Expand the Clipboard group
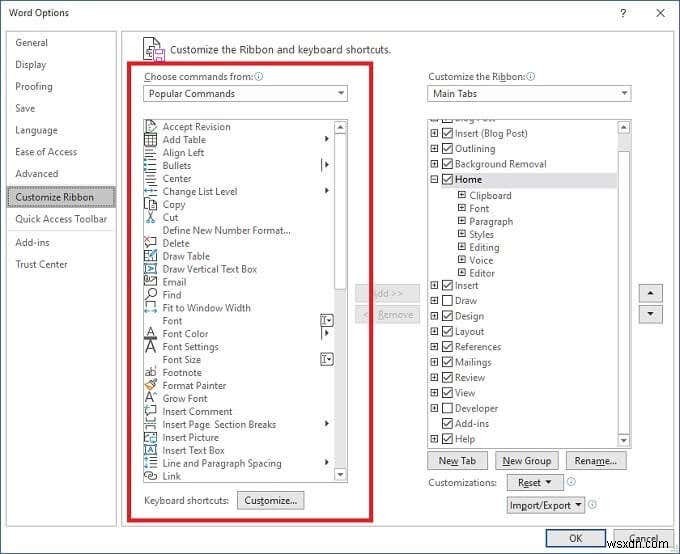 [x=462, y=195]
